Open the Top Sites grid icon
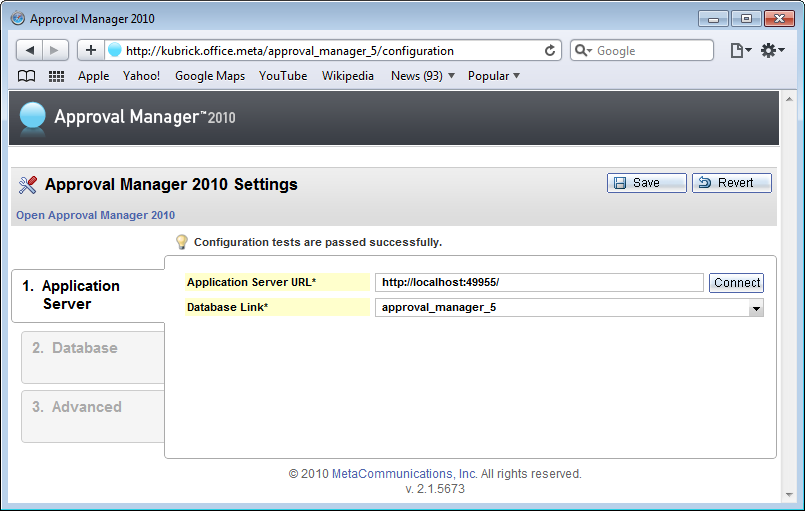 coord(56,76)
